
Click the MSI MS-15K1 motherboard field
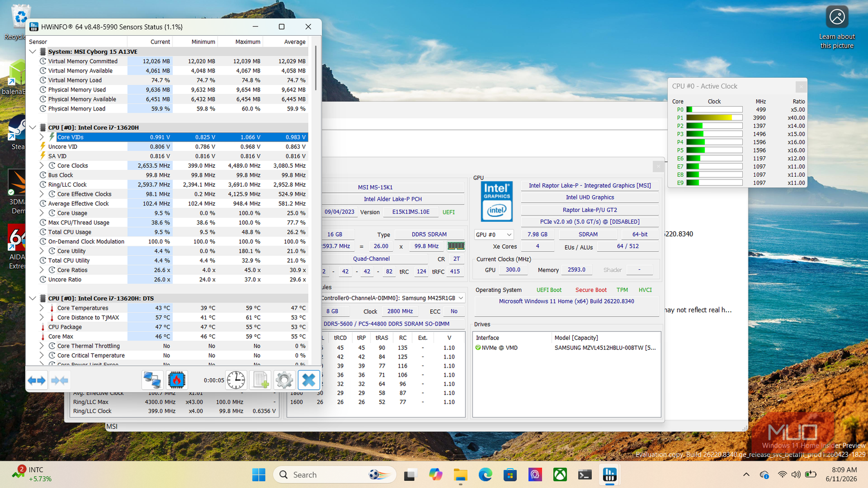point(393,187)
